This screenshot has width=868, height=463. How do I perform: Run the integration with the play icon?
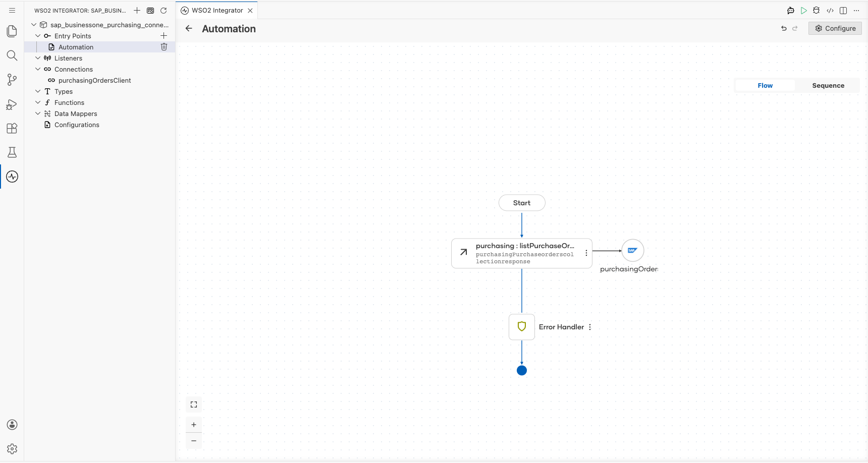pyautogui.click(x=804, y=11)
